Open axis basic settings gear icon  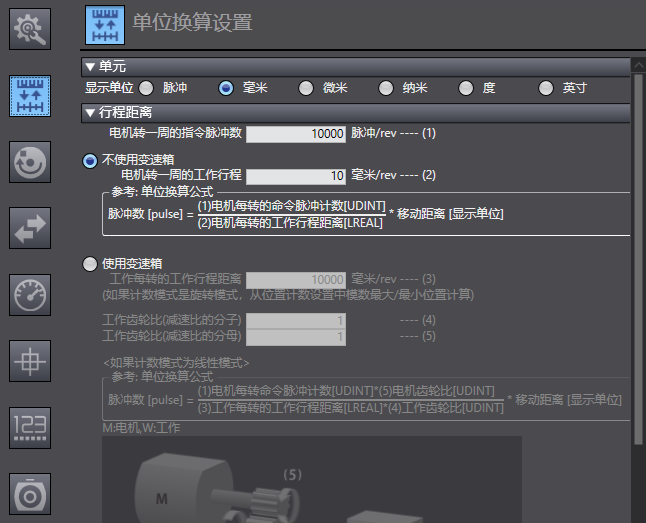click(30, 29)
